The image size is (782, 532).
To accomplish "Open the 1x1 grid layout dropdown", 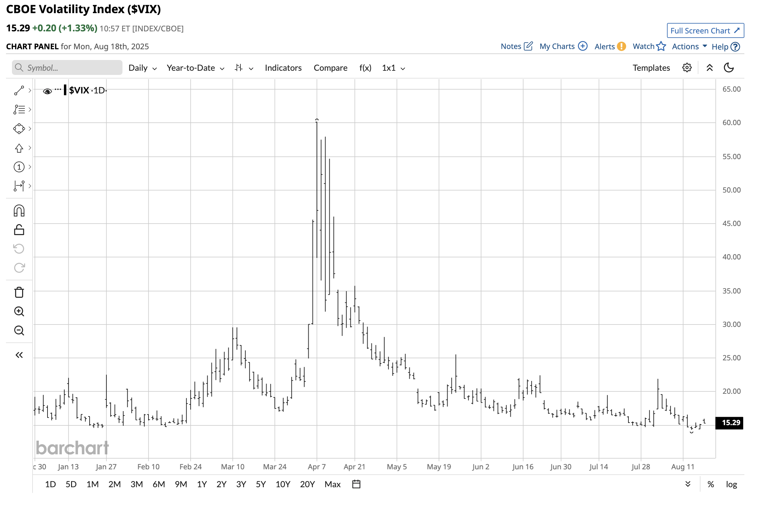I will (393, 68).
